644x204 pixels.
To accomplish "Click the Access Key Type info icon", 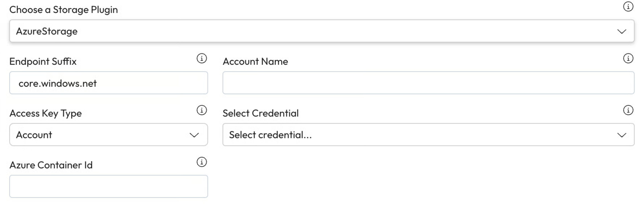I will click(x=202, y=110).
